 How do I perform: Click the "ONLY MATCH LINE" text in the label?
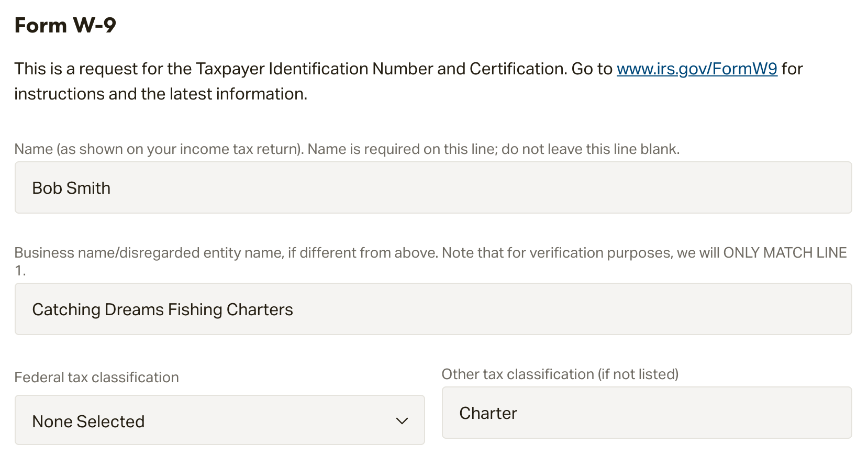click(x=785, y=253)
